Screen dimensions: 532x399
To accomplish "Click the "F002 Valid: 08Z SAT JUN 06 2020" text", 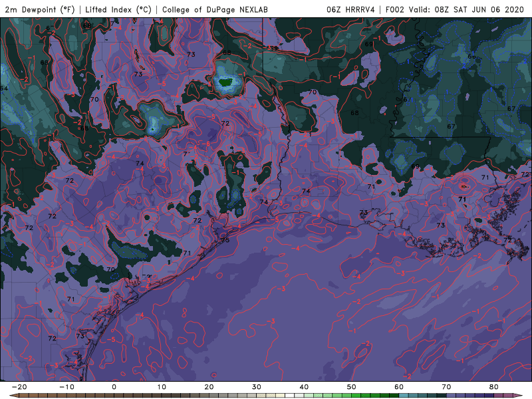I will (455, 9).
